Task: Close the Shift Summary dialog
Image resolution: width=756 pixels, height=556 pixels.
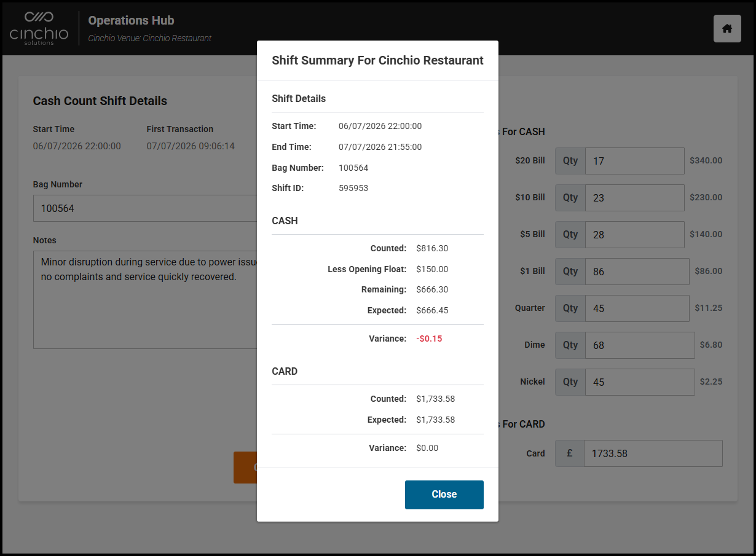Action: pyautogui.click(x=444, y=495)
